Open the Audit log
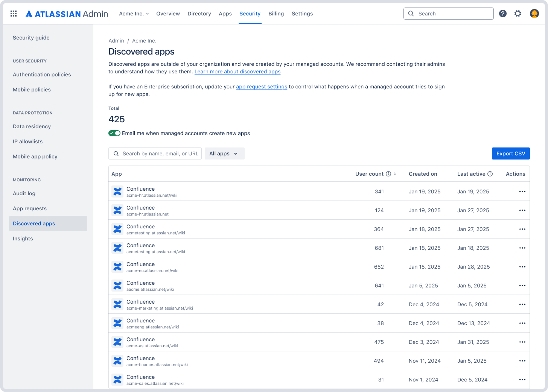 point(24,193)
